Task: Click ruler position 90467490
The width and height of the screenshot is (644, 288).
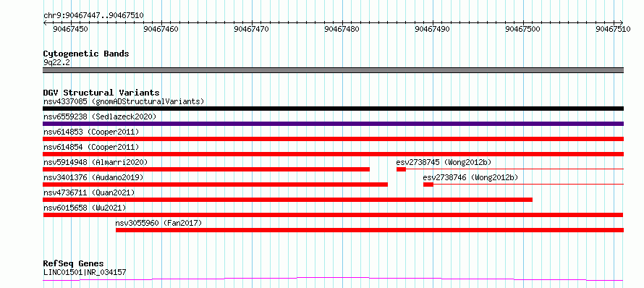Action: point(432,29)
